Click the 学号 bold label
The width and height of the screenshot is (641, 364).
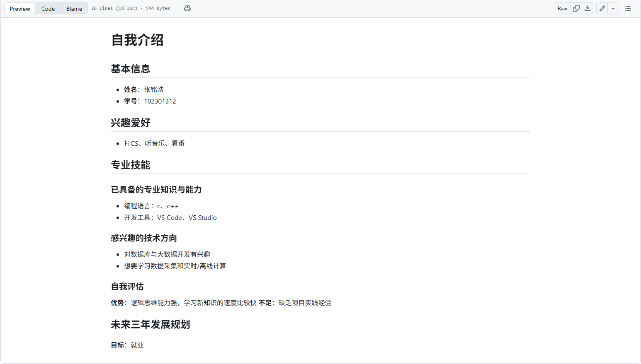131,101
